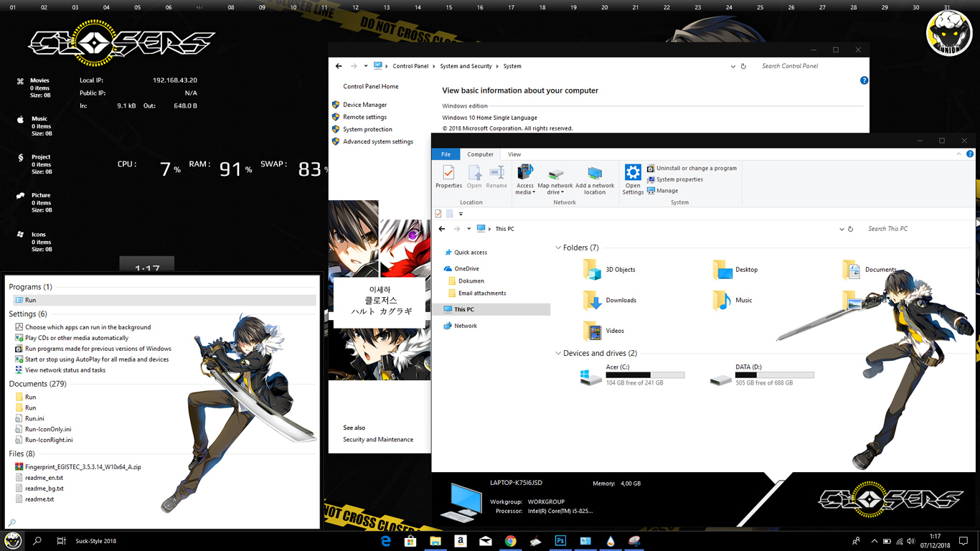Click the taskbar search magnifier icon
Viewport: 980px width, 551px height.
coord(37,541)
